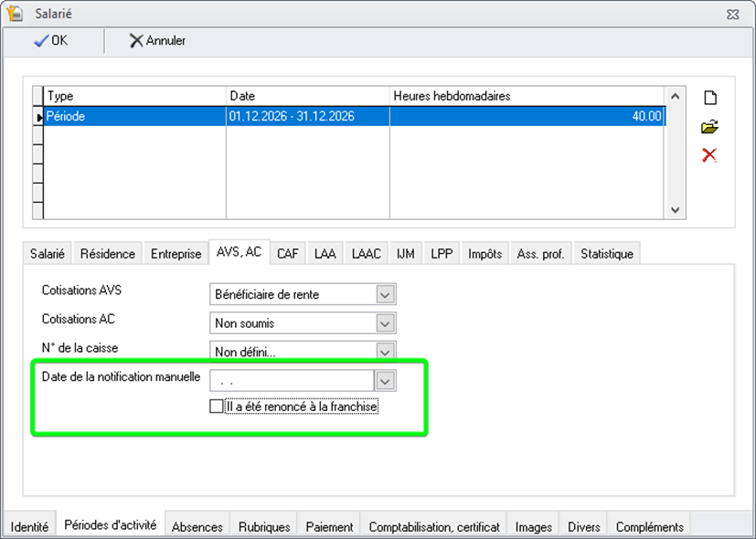The image size is (756, 539).
Task: Select the Résidence tab
Action: click(x=107, y=254)
